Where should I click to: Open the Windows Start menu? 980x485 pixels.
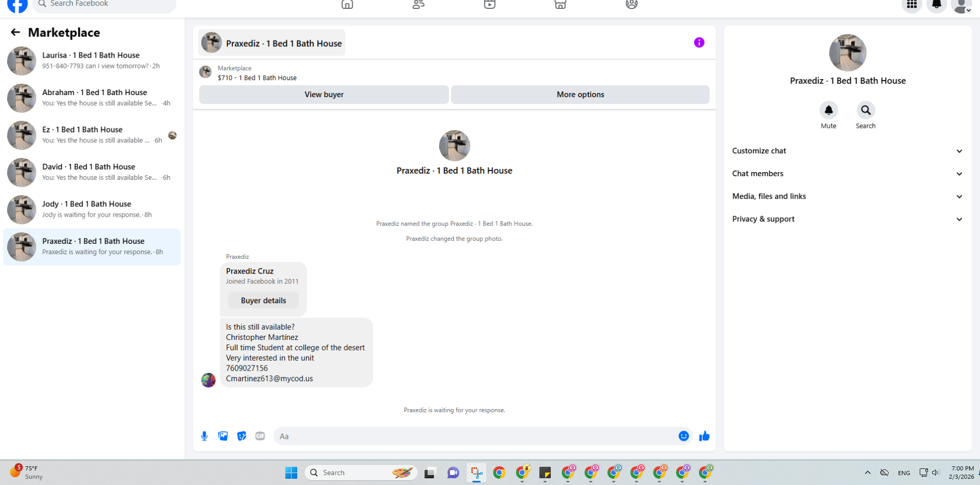291,473
